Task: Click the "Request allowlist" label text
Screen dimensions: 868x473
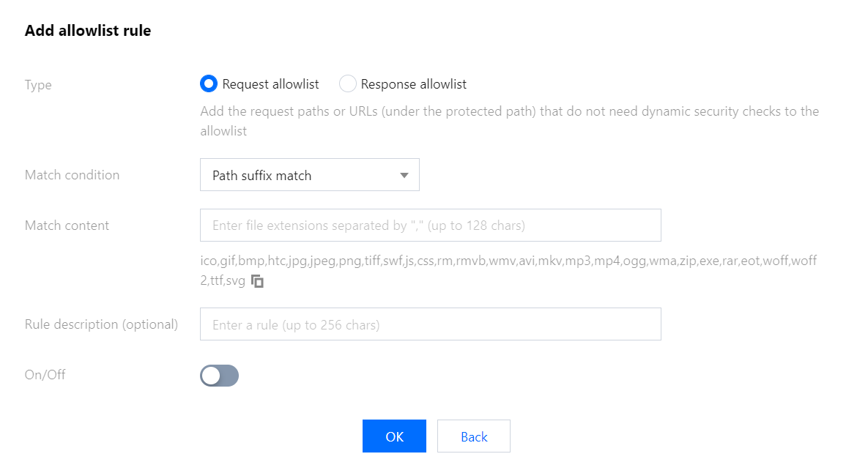Action: (270, 84)
